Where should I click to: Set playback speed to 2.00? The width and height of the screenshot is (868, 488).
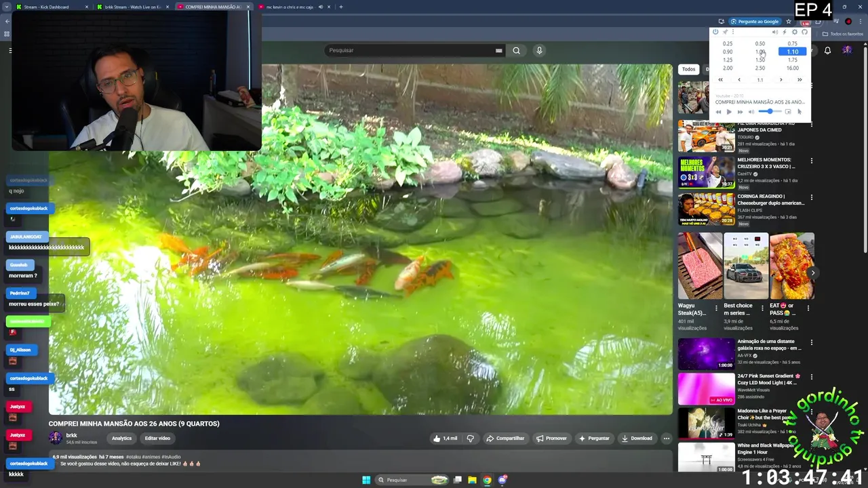pyautogui.click(x=728, y=68)
